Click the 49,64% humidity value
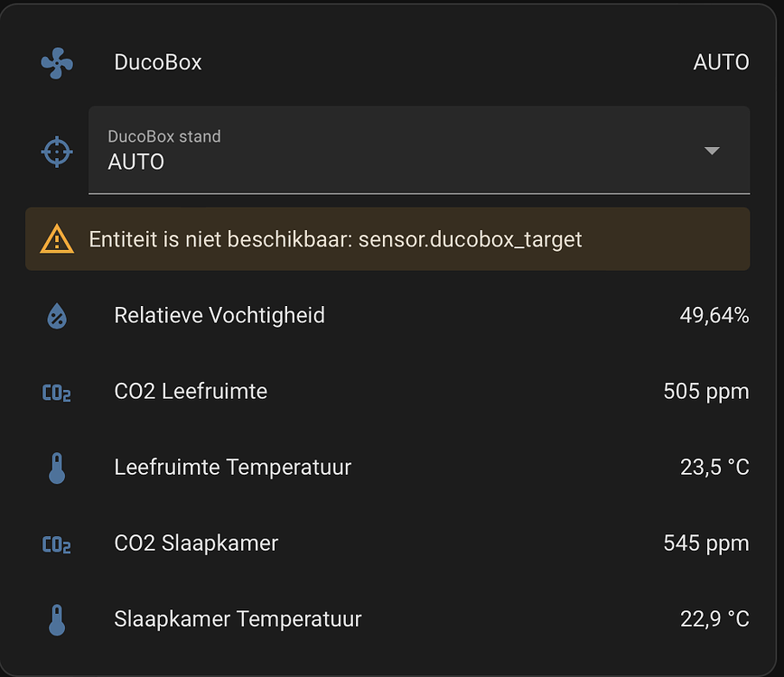784x677 pixels. [x=714, y=316]
